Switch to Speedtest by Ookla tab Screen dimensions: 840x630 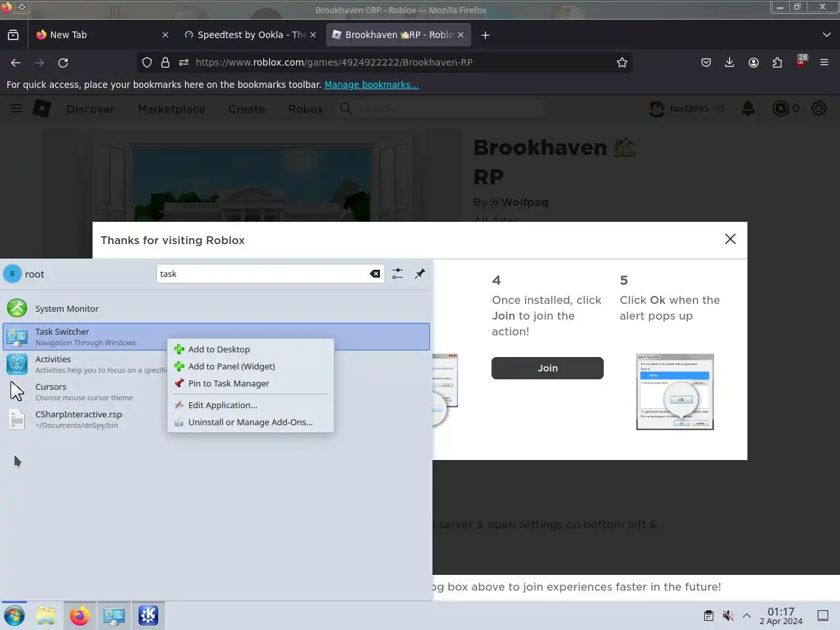(x=250, y=35)
